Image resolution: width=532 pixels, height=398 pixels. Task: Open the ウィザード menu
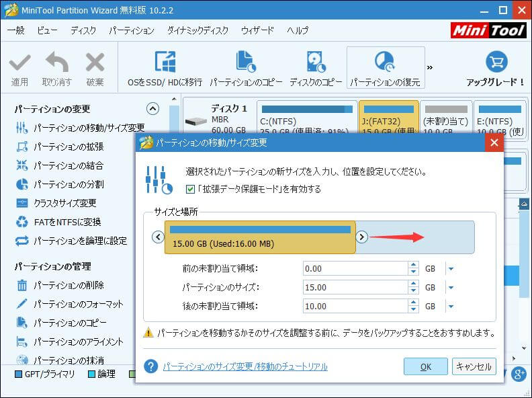(257, 31)
